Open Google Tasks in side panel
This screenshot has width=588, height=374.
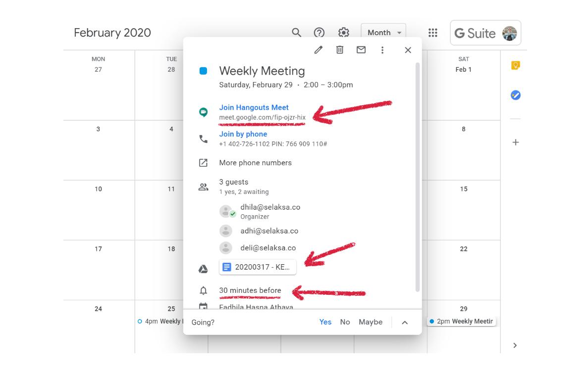516,95
